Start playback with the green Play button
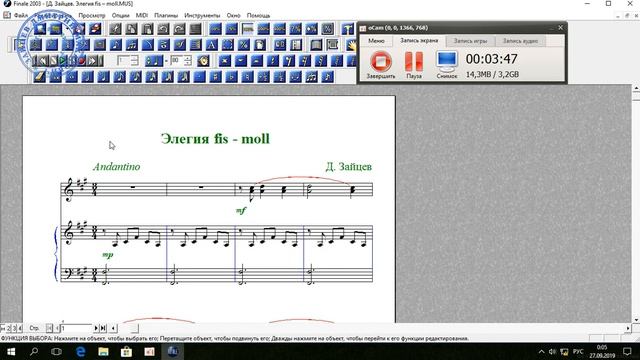Viewport: 640px width, 360px height. tap(62, 61)
